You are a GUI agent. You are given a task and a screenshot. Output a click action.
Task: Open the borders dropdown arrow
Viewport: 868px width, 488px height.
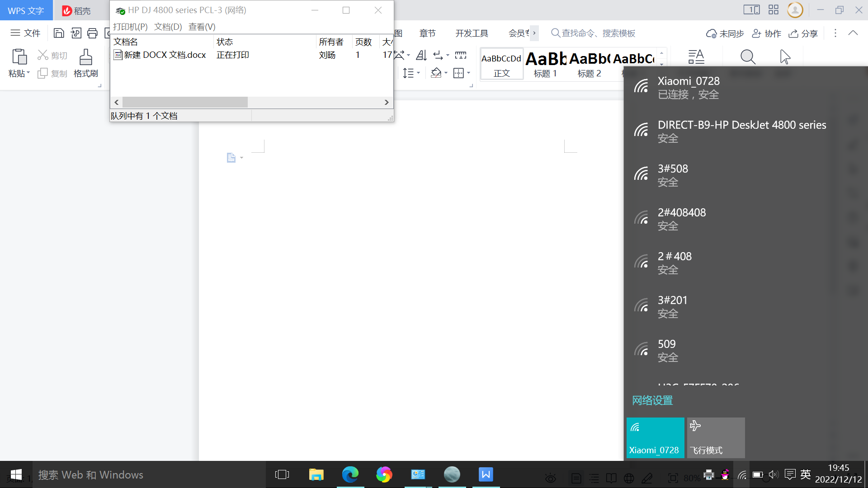(x=469, y=73)
